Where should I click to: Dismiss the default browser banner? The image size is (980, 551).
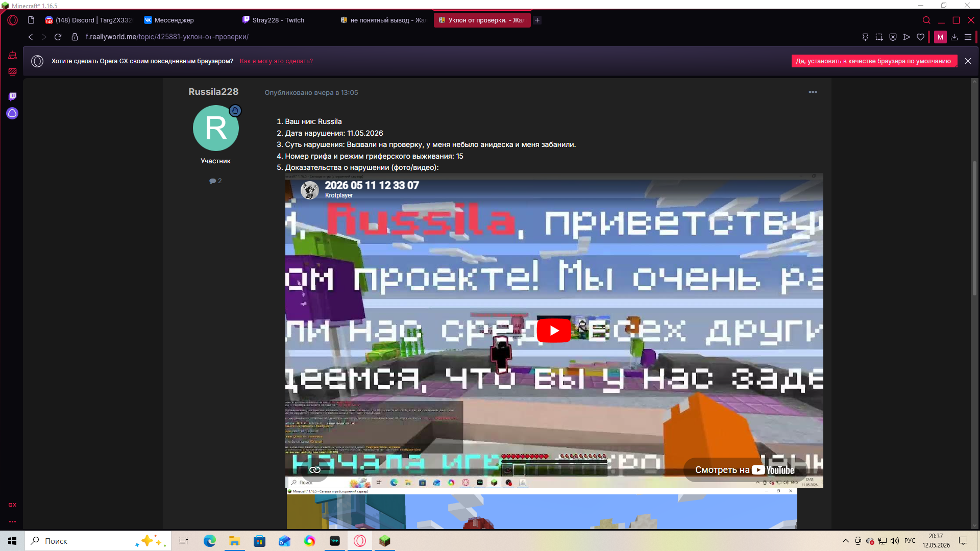pos(968,61)
